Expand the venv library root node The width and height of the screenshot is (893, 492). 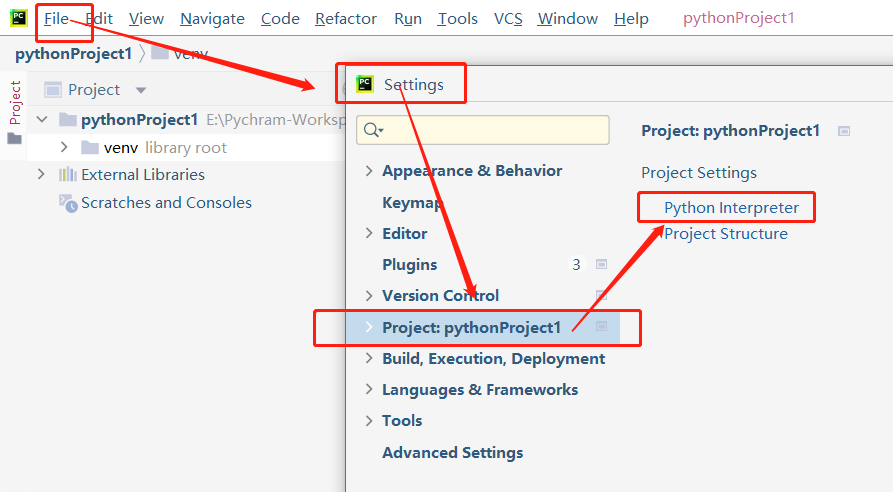click(64, 148)
